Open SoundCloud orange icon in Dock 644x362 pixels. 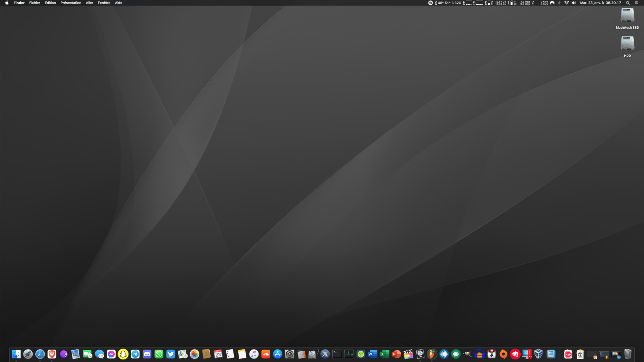click(x=266, y=354)
